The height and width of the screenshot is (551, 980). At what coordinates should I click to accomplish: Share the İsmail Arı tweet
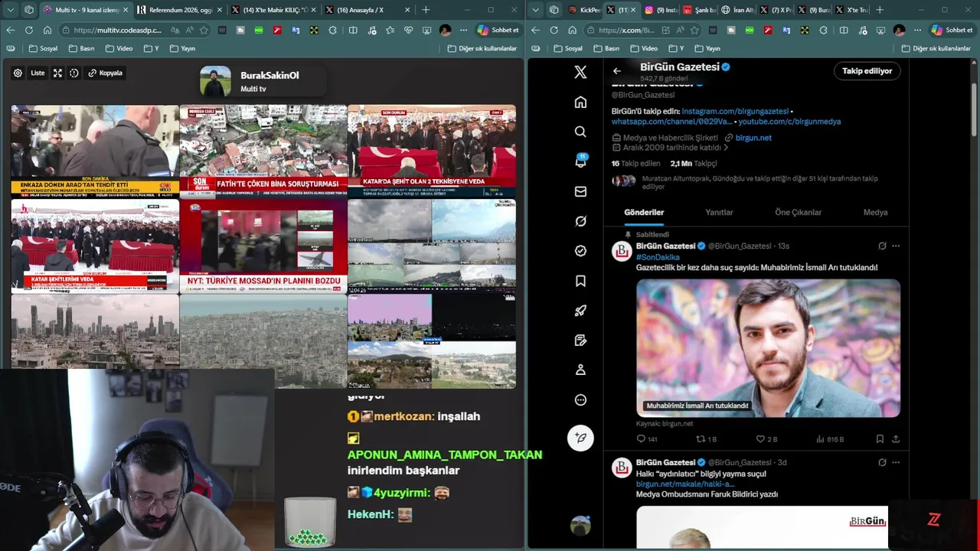(x=896, y=439)
